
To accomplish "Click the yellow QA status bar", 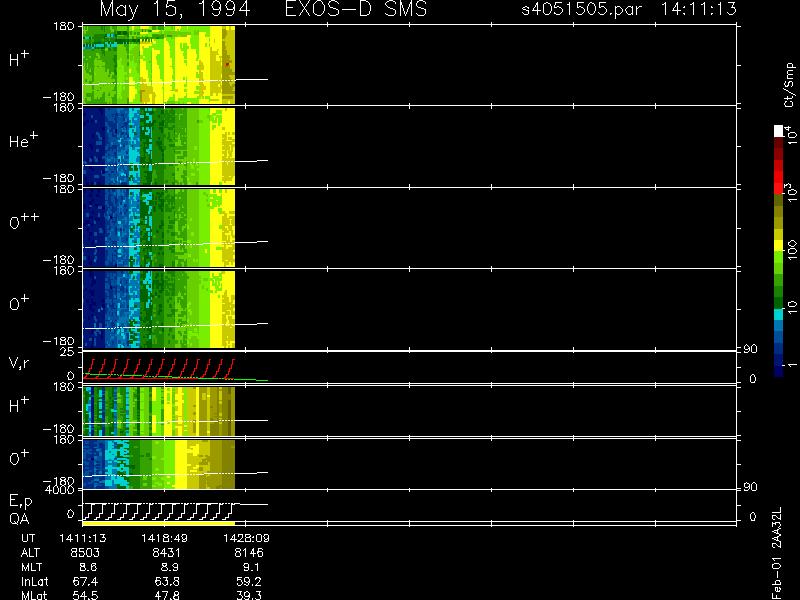I will coord(159,523).
